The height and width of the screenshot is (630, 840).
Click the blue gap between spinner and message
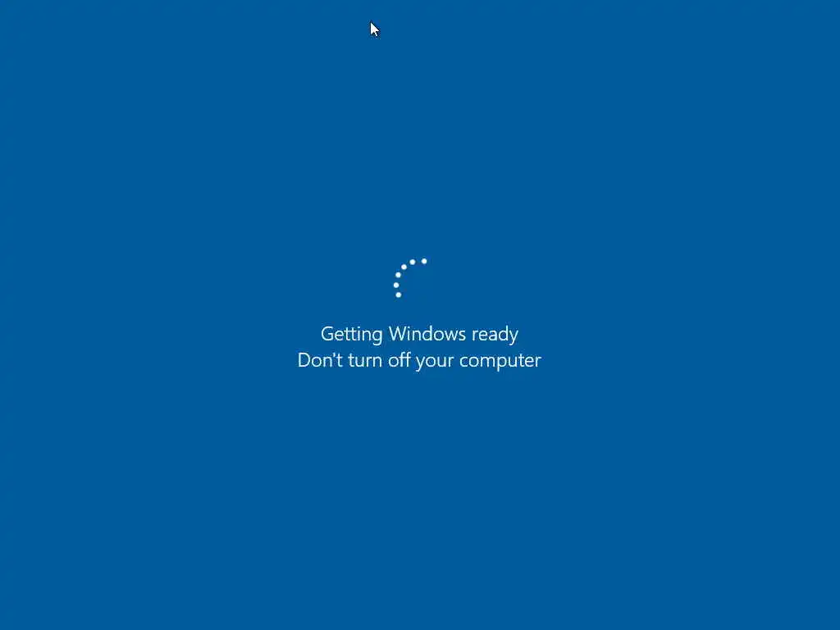click(x=419, y=312)
